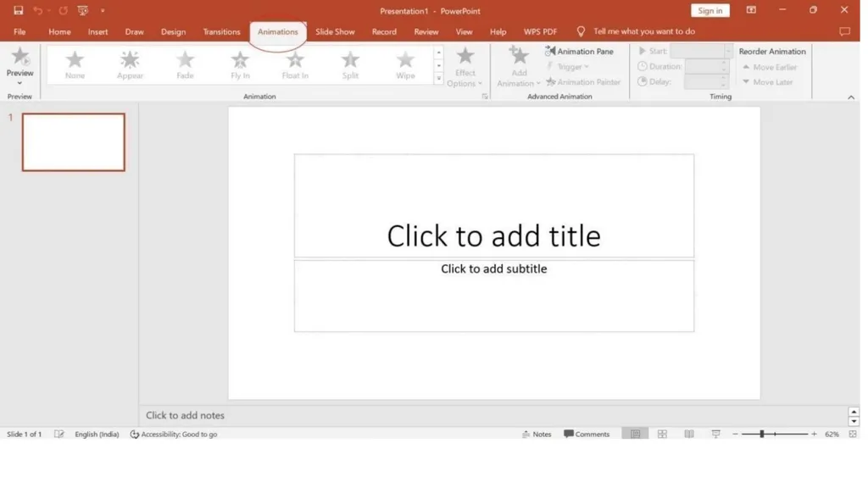This screenshot has width=868, height=487.
Task: Open the Customize Quick Access Toolbar dropdown
Action: point(103,10)
